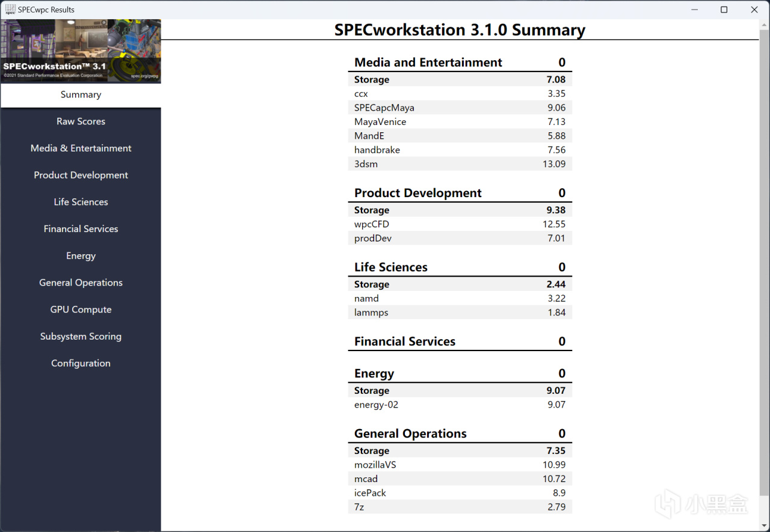
Task: Click the 7z score 2.79
Action: click(556, 507)
